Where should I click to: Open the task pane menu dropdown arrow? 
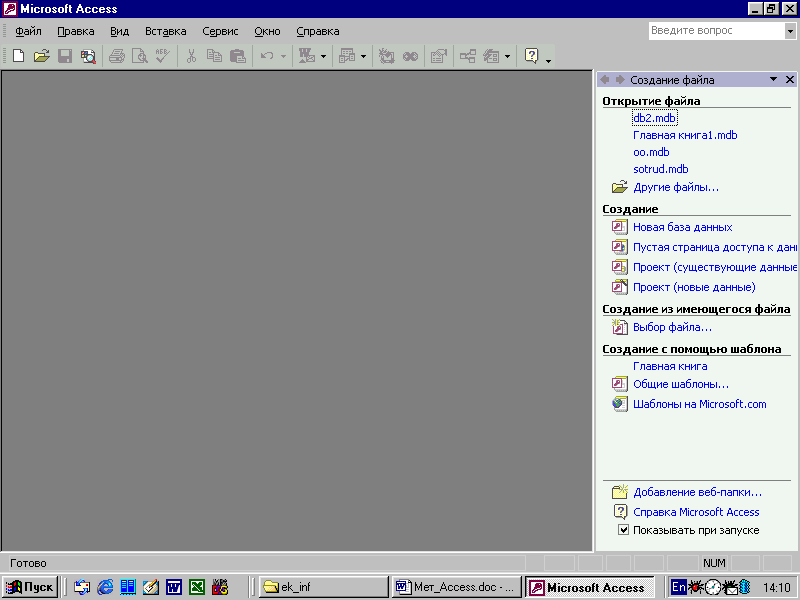tap(773, 79)
